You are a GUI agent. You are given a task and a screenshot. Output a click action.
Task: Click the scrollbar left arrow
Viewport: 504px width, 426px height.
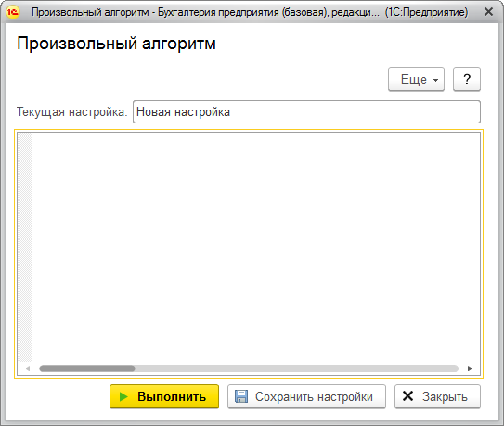pos(28,368)
